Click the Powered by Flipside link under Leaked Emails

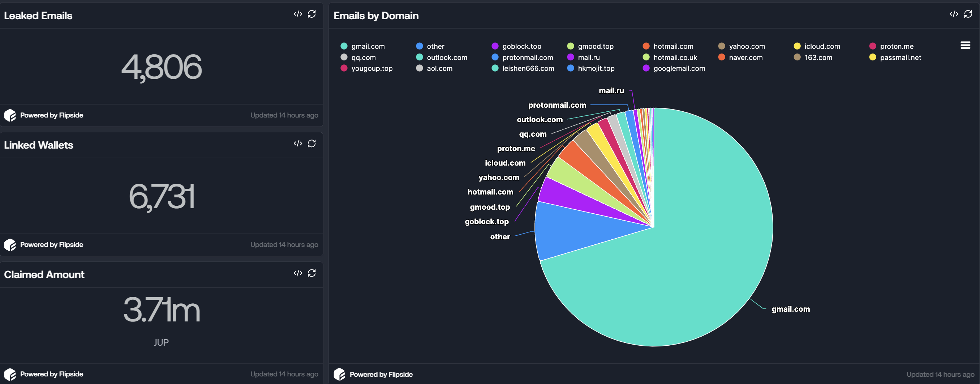pyautogui.click(x=51, y=115)
